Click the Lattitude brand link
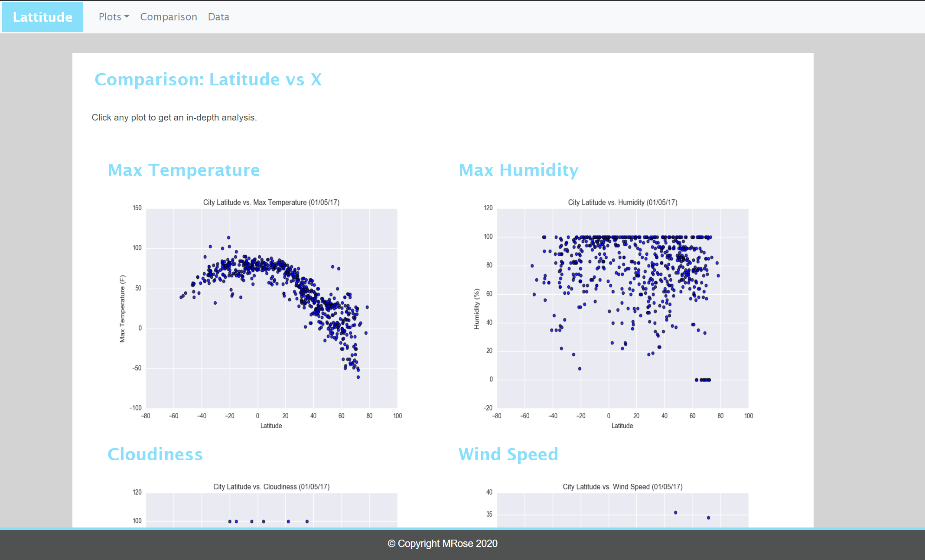Viewport: 925px width, 560px height. [x=42, y=17]
